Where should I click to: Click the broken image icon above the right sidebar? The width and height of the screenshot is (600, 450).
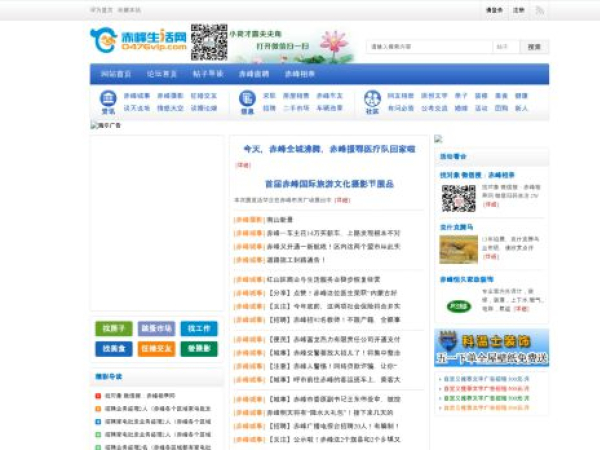438,139
